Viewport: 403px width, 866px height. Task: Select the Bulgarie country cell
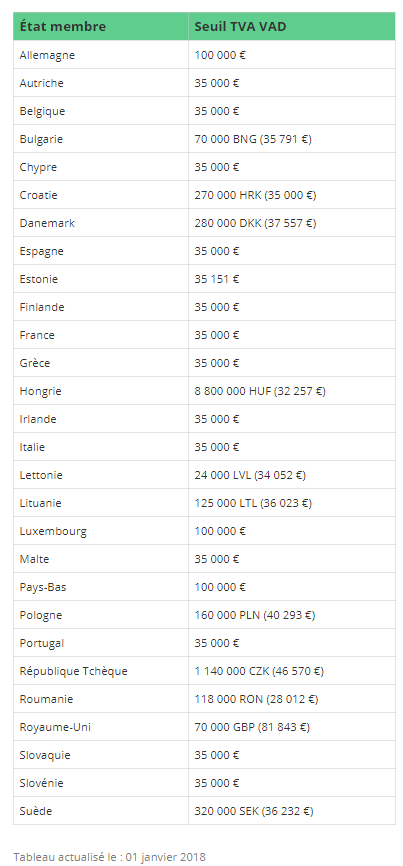click(x=100, y=139)
